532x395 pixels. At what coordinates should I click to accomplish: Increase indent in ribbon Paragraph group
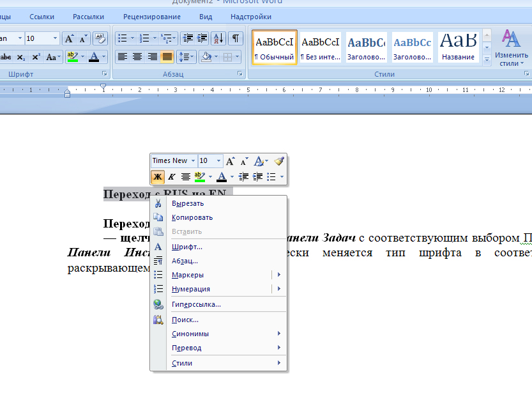202,38
